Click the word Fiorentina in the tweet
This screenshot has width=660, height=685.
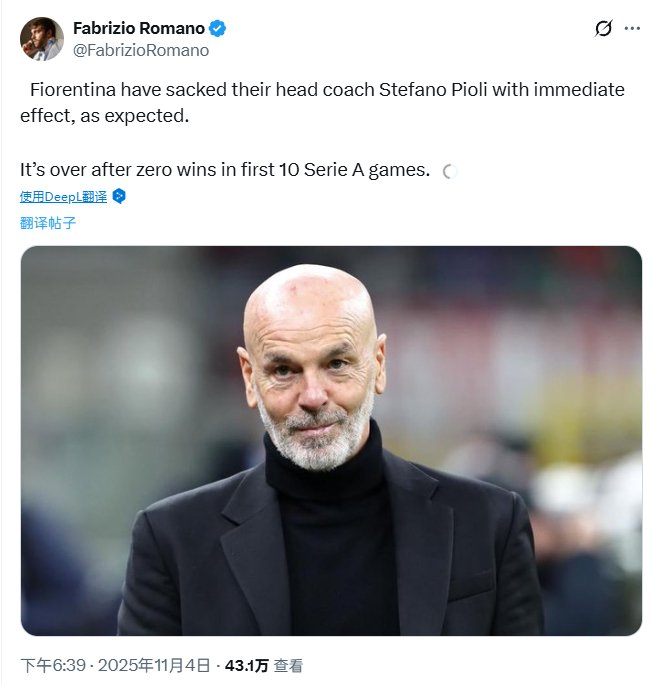[x=75, y=90]
